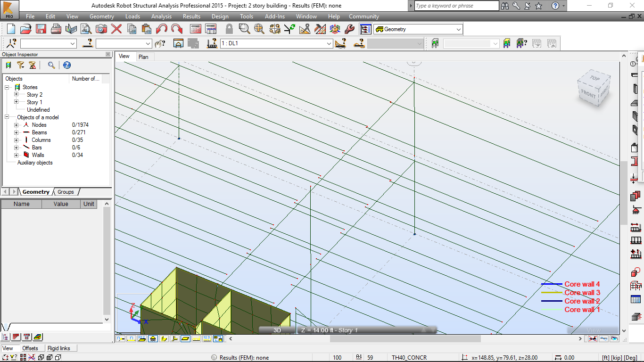Toggle supports display button
The image size is (644, 362).
153,338
